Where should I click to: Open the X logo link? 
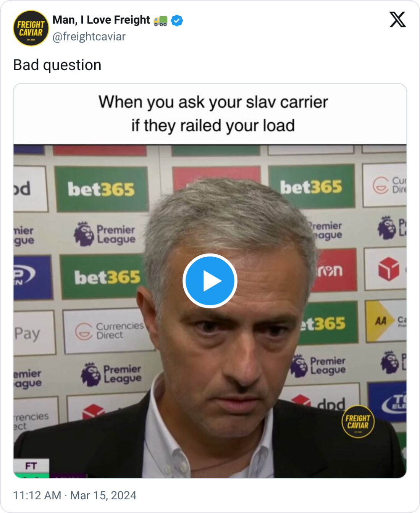(x=397, y=19)
